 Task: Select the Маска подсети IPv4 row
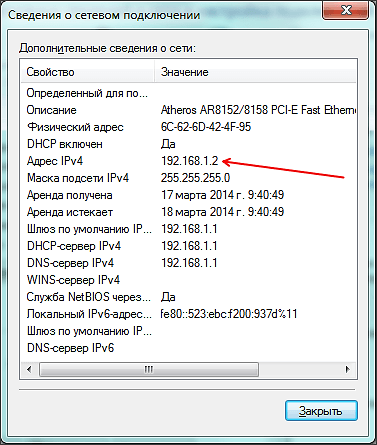point(189,178)
